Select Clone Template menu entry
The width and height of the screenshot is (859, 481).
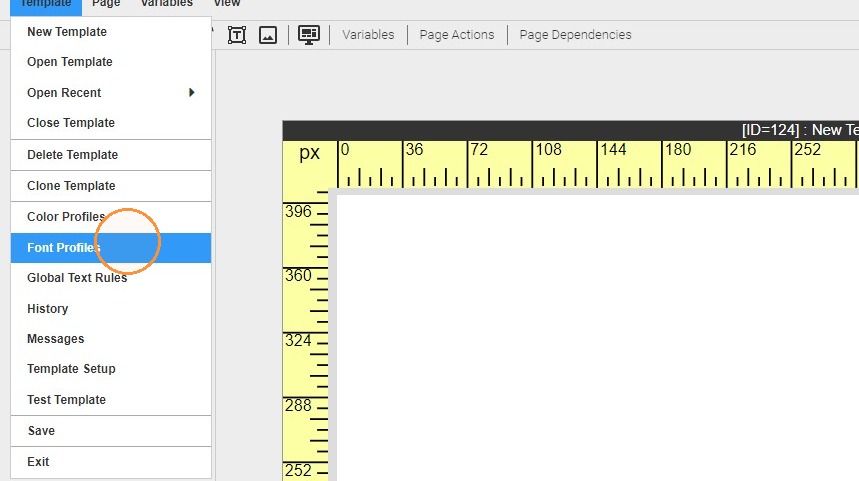click(x=111, y=186)
